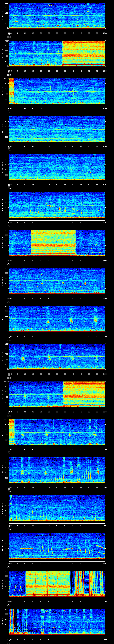Select the 16:28:00 start time label
Image resolution: width=114 pixels, height=644 pixels.
click(x=9, y=564)
